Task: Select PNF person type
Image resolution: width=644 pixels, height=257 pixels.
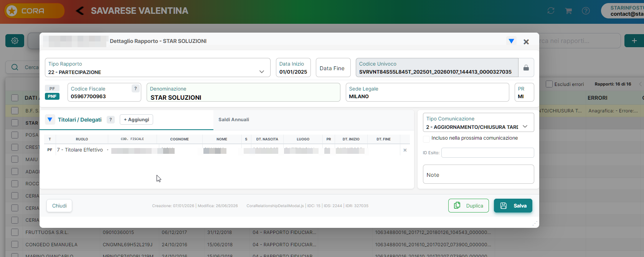Action: (52, 96)
